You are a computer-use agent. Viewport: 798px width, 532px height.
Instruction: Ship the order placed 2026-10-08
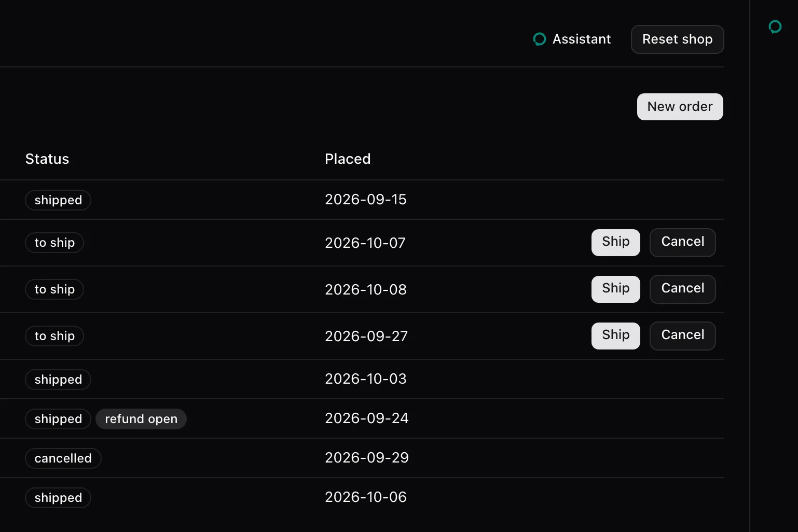click(616, 289)
